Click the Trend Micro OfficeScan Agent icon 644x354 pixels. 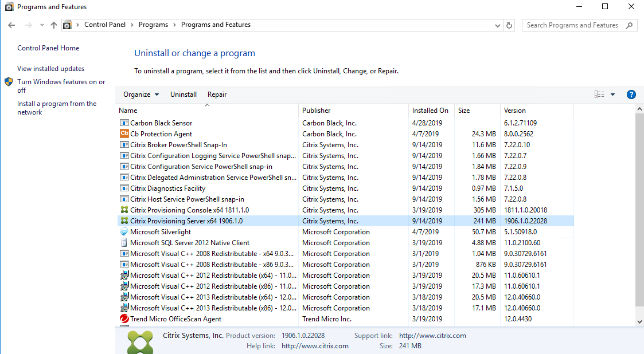click(124, 318)
